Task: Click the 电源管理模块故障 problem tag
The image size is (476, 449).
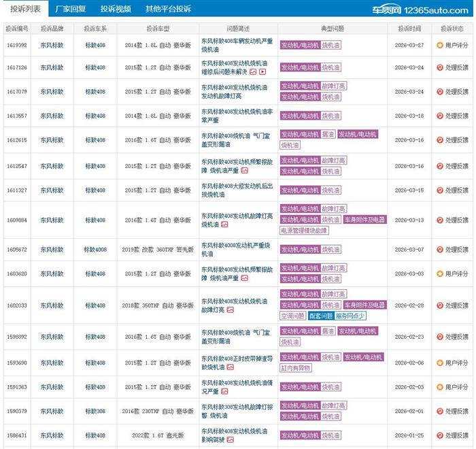Action: 303,231
